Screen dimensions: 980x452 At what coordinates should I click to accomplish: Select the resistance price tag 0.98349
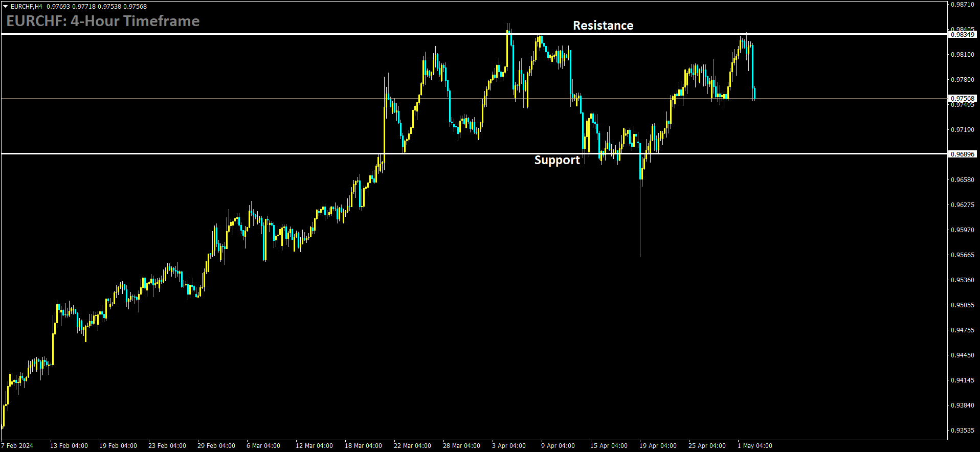pyautogui.click(x=963, y=34)
